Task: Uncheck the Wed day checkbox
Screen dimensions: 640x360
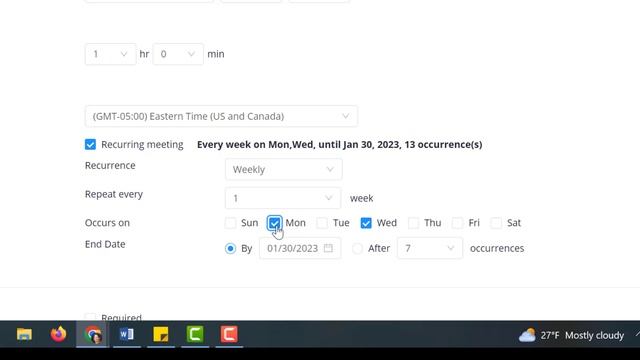Action: click(366, 223)
